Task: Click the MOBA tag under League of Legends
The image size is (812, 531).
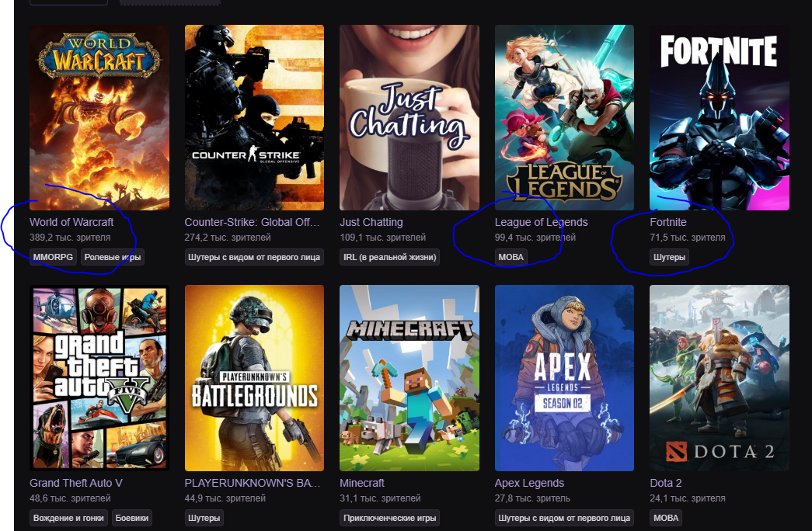Action: [x=511, y=257]
